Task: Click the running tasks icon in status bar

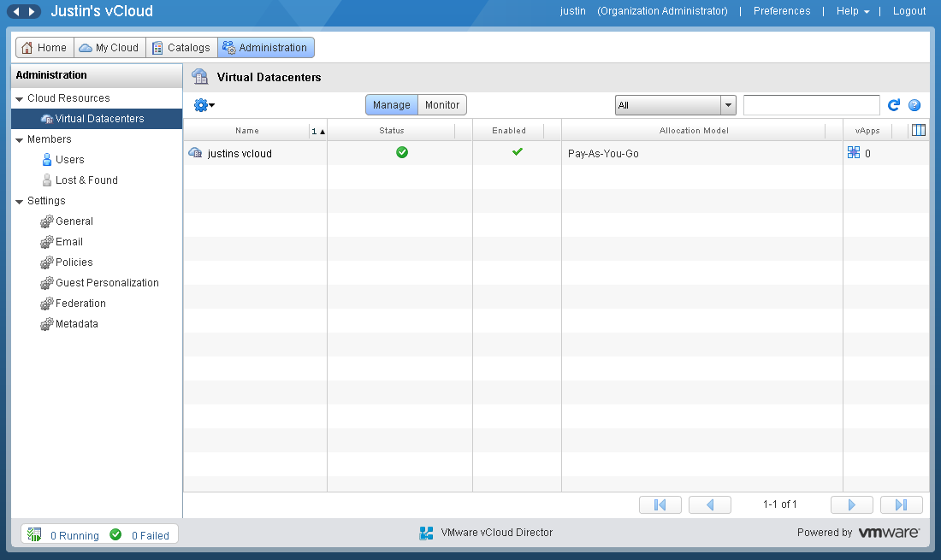Action: [x=34, y=534]
